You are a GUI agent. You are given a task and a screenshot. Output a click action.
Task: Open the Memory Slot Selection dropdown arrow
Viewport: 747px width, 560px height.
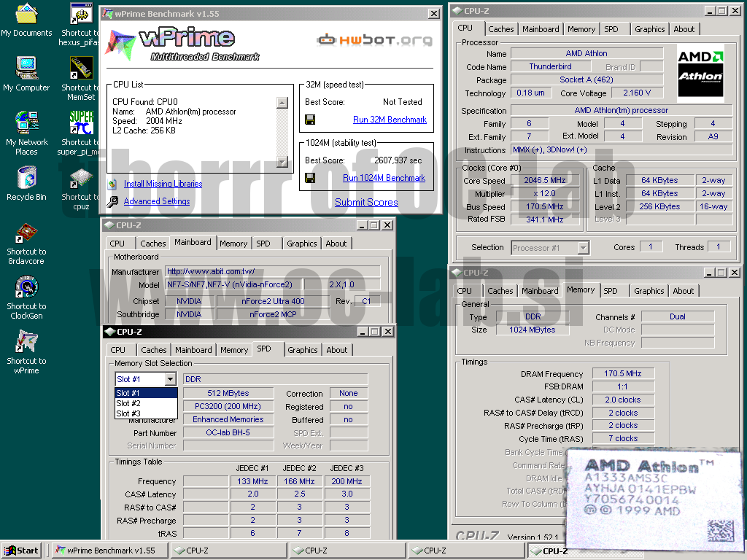point(170,379)
